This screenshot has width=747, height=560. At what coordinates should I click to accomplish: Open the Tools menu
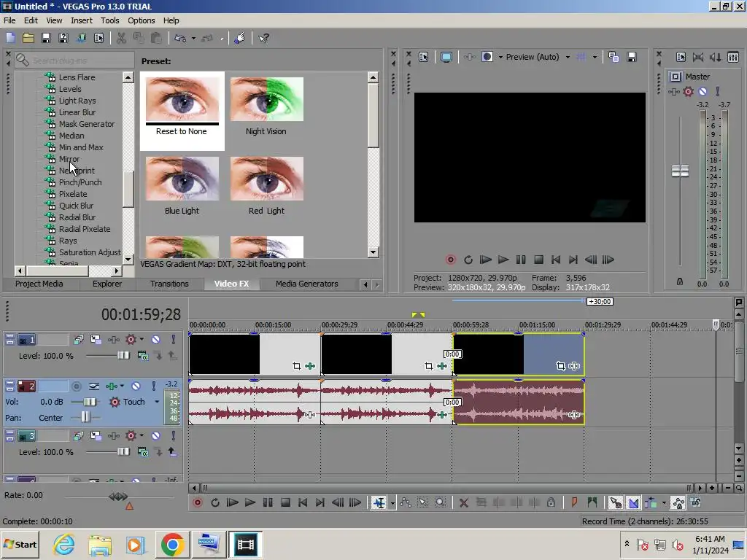coord(109,20)
